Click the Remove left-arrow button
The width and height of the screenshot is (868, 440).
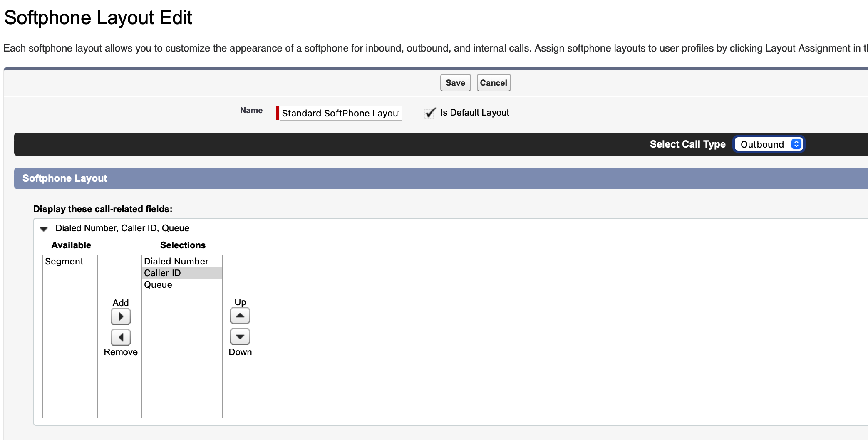click(x=121, y=337)
